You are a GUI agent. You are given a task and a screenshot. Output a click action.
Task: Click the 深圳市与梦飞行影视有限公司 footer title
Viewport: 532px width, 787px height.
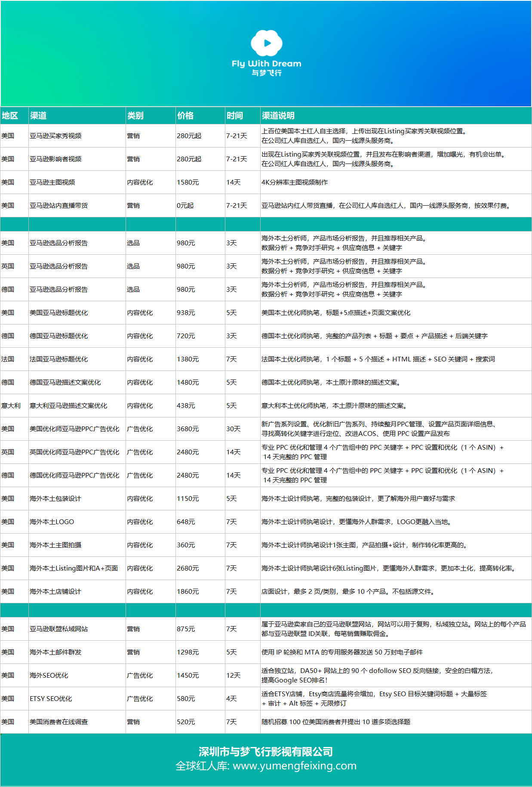click(266, 752)
